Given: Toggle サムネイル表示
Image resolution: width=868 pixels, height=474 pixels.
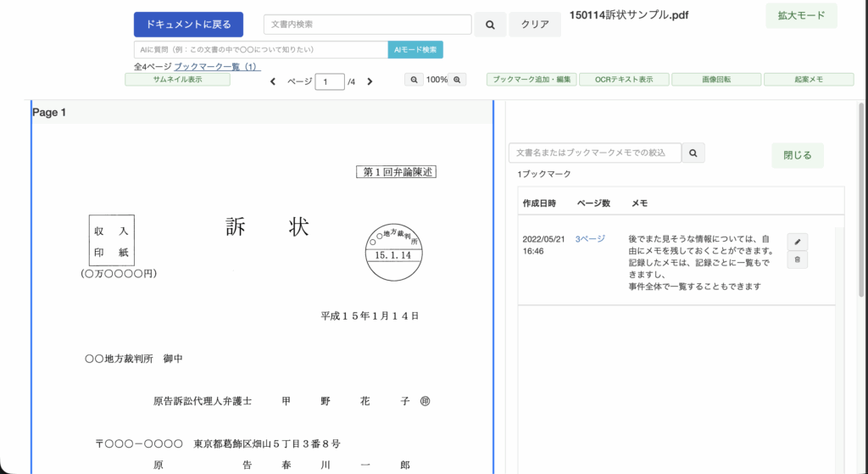Looking at the screenshot, I should (x=177, y=80).
